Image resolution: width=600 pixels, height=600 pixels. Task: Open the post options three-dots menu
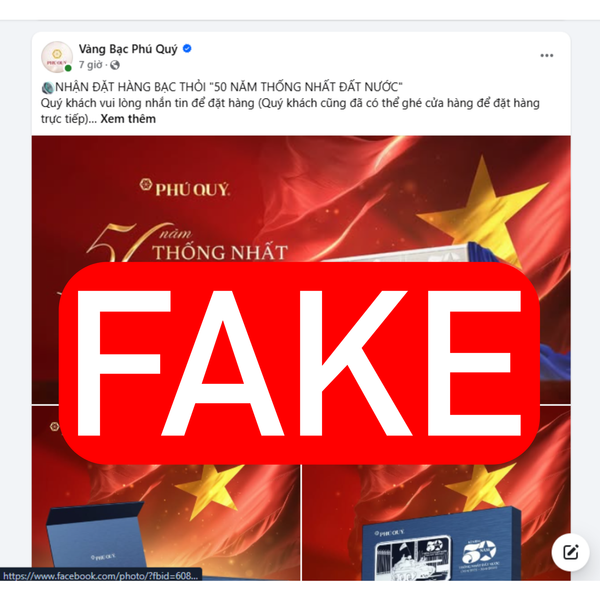546,55
